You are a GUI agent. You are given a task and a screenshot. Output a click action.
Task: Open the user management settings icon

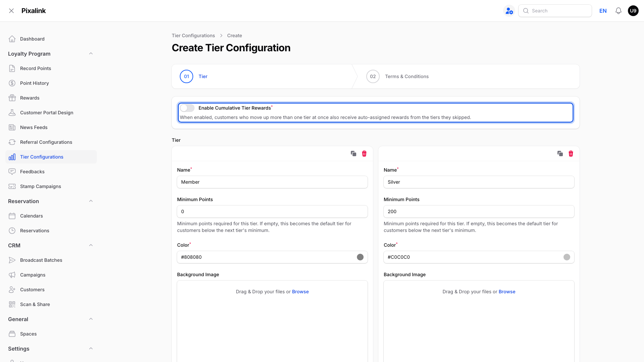click(509, 11)
